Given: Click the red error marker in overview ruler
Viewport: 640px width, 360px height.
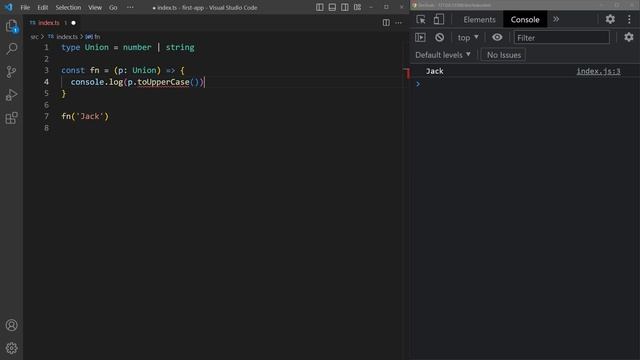Looking at the screenshot, I should [x=406, y=73].
